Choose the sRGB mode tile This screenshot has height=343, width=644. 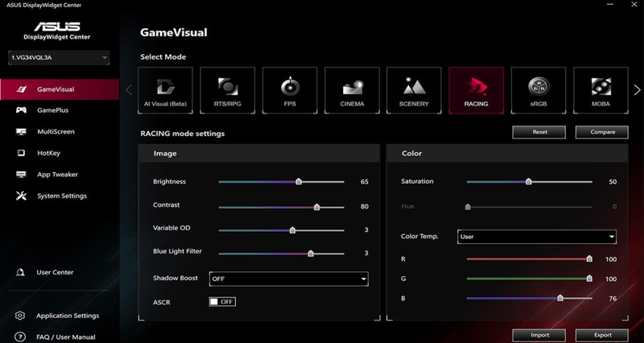click(x=539, y=90)
